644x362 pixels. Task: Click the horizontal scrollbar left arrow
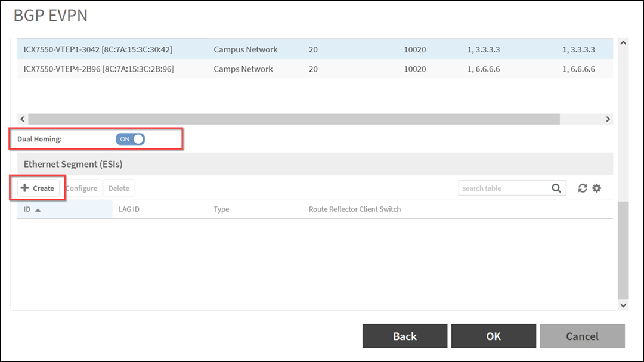click(23, 119)
